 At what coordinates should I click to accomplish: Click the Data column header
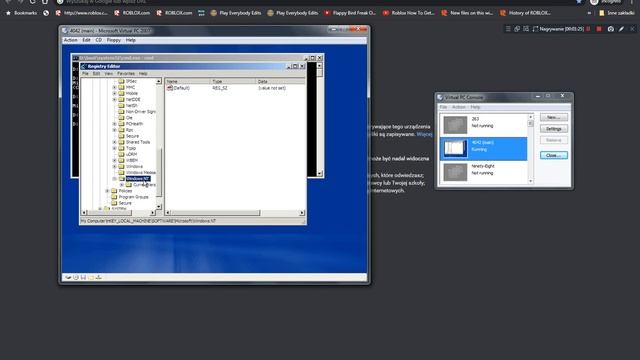(x=280, y=82)
